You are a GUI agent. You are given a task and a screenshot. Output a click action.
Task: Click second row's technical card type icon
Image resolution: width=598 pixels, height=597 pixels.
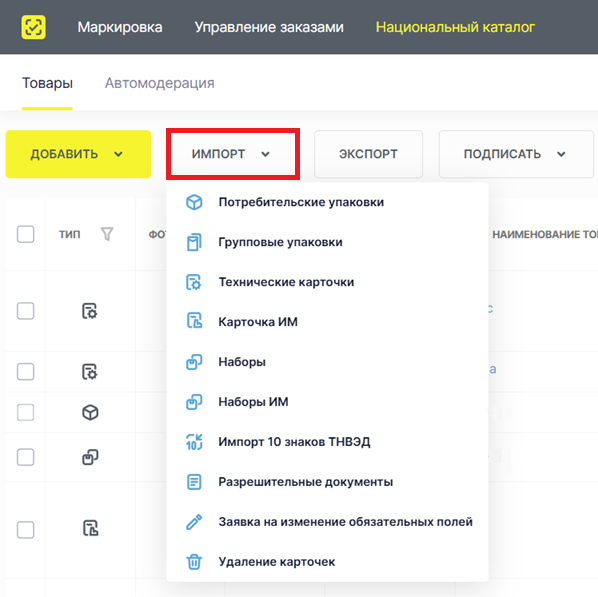[x=90, y=372]
